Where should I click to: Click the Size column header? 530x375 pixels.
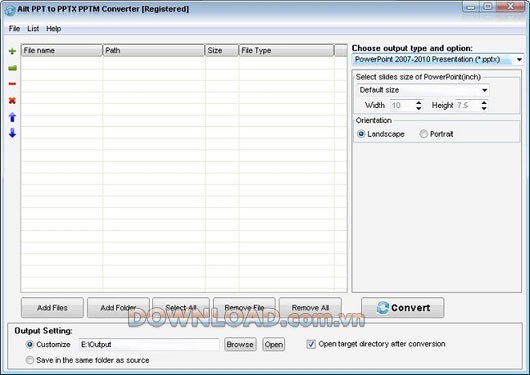point(222,50)
